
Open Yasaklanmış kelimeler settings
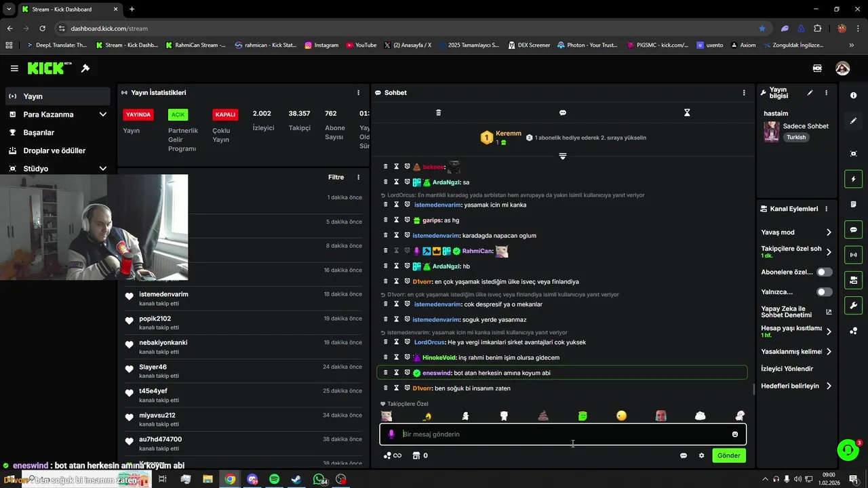[x=797, y=352]
